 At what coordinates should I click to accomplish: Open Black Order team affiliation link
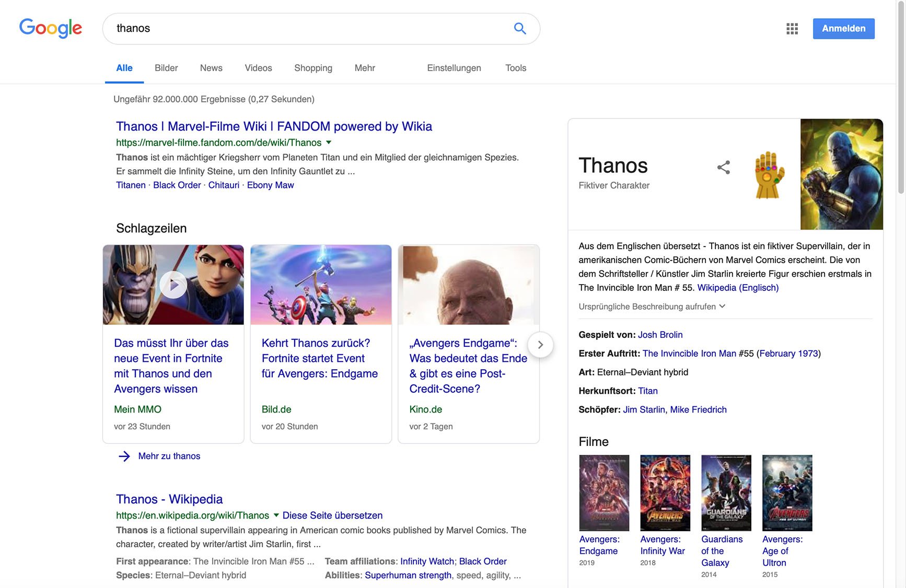point(483,561)
